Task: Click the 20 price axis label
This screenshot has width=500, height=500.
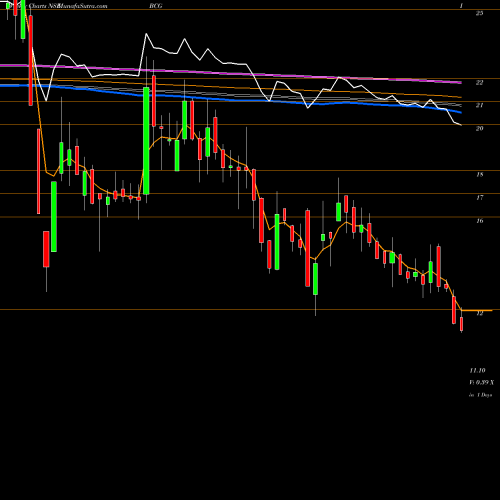Action: 479,128
